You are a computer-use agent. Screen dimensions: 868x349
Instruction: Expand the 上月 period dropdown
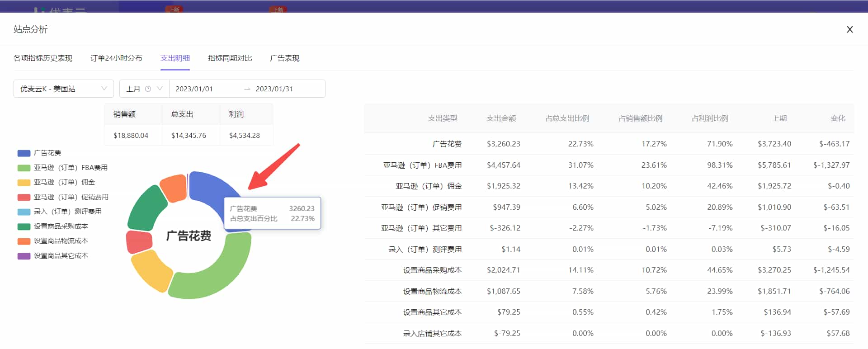pos(144,89)
